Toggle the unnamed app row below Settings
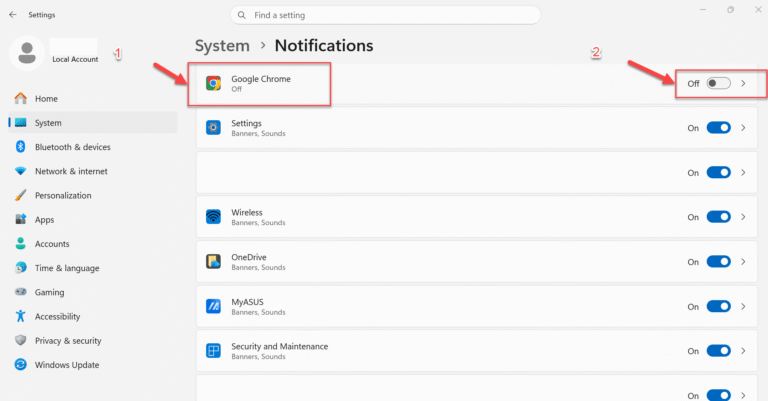The width and height of the screenshot is (768, 401). coord(719,172)
